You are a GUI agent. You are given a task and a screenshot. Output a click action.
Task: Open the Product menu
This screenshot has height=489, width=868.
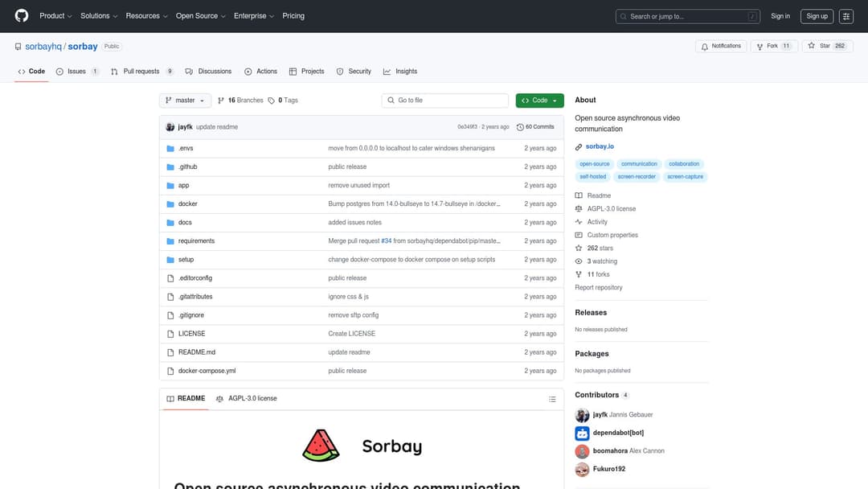[55, 16]
